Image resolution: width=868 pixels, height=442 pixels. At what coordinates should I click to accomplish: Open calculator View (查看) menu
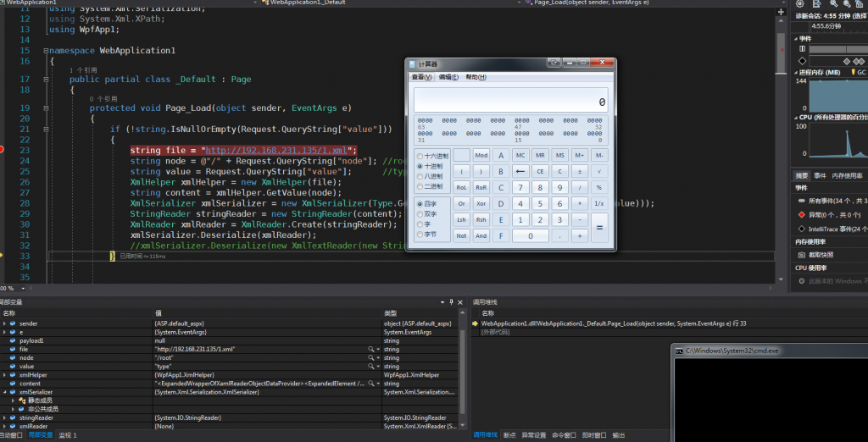[422, 77]
